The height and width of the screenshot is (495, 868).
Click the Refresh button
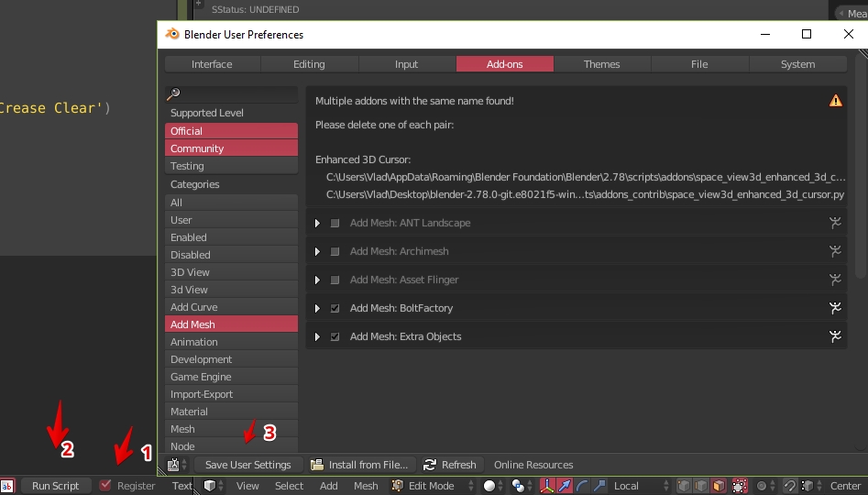(x=451, y=465)
